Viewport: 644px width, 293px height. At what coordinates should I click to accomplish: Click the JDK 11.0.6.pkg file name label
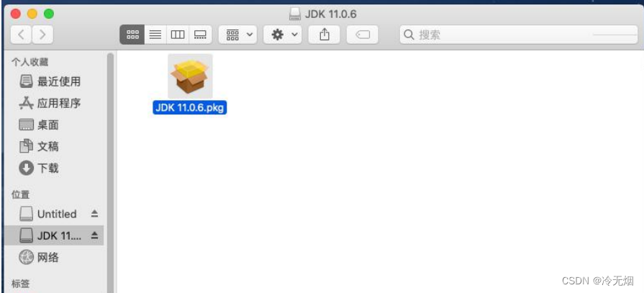coord(190,108)
